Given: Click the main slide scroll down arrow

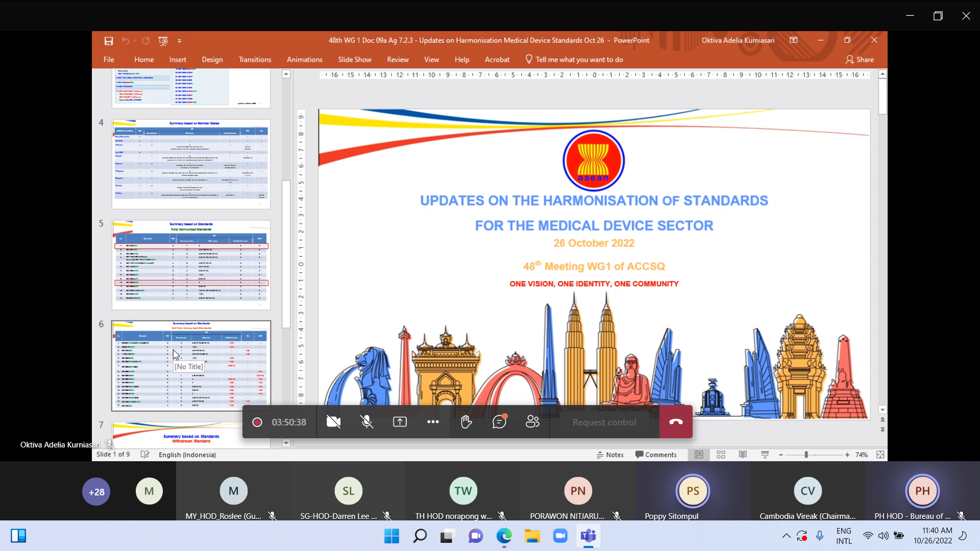Looking at the screenshot, I should 883,410.
